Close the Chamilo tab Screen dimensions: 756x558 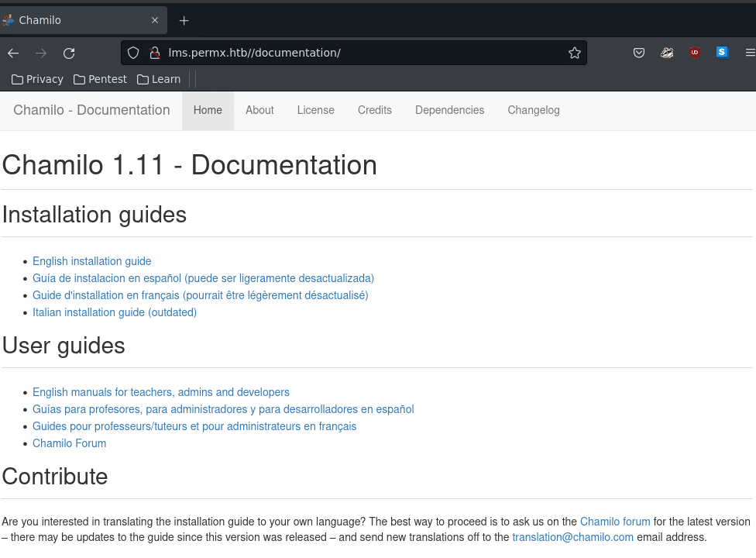(x=155, y=20)
